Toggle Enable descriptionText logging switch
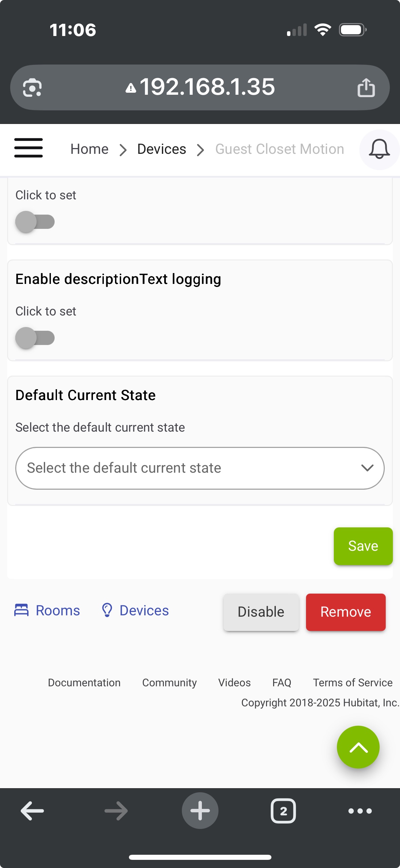 [35, 338]
